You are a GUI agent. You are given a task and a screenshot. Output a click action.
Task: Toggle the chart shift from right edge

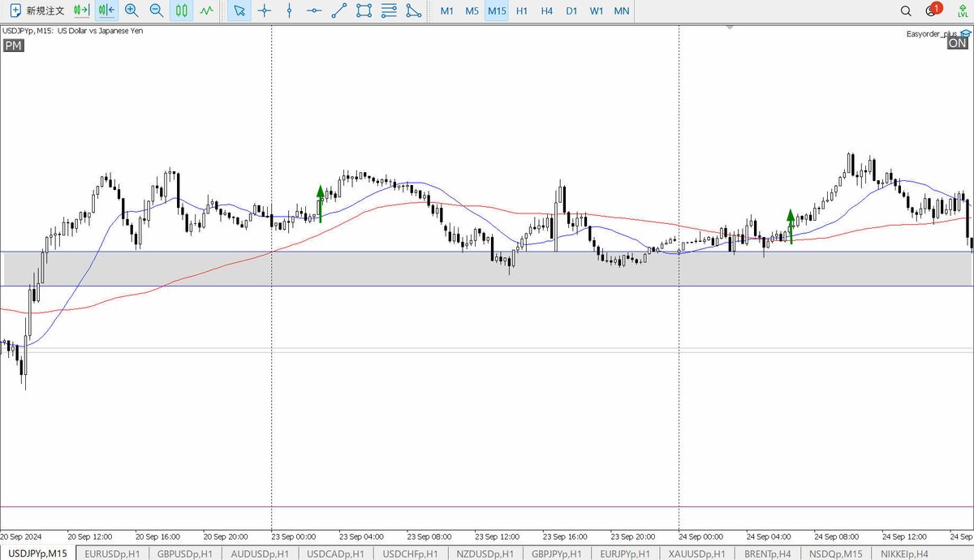[106, 11]
